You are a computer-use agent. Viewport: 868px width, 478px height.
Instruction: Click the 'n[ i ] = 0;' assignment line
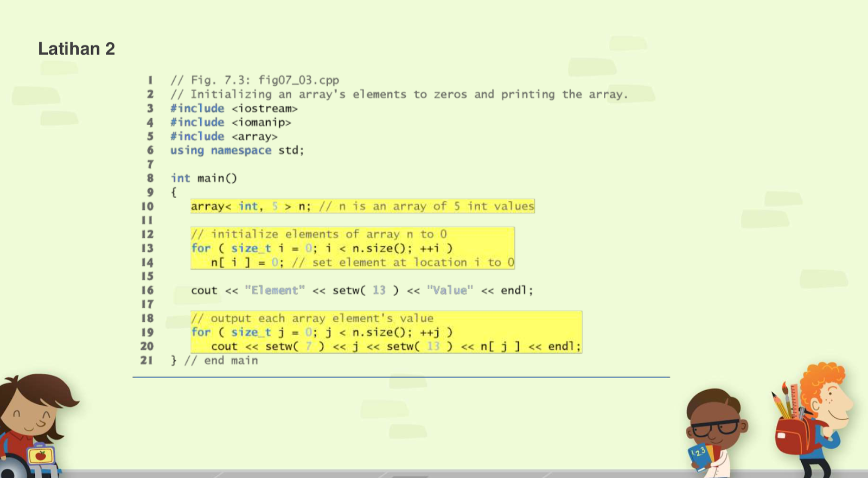[362, 263]
